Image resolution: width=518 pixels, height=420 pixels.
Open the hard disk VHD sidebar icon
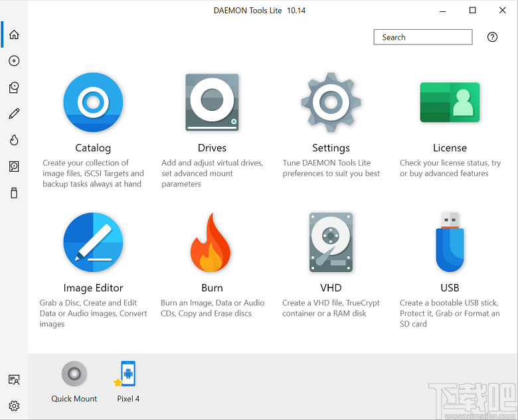[14, 167]
